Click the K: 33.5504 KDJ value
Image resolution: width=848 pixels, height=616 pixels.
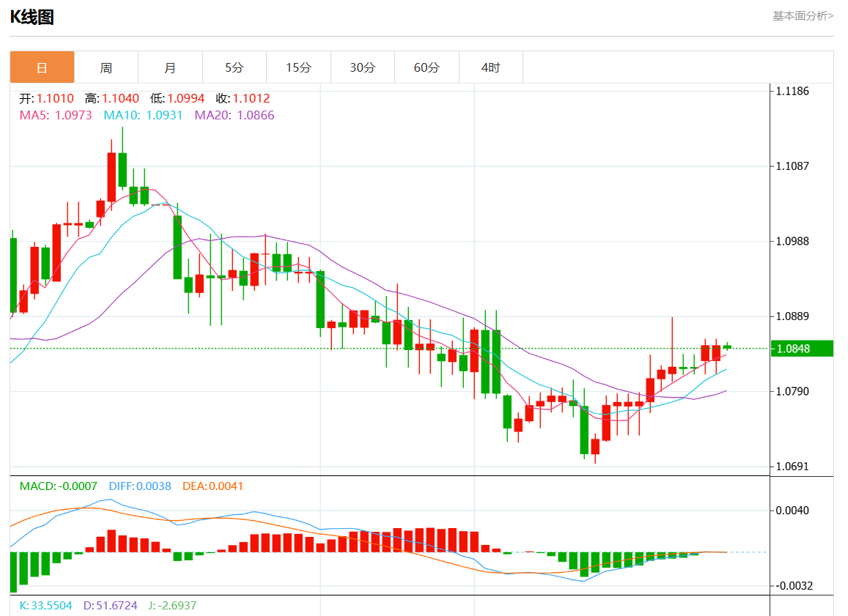46,606
